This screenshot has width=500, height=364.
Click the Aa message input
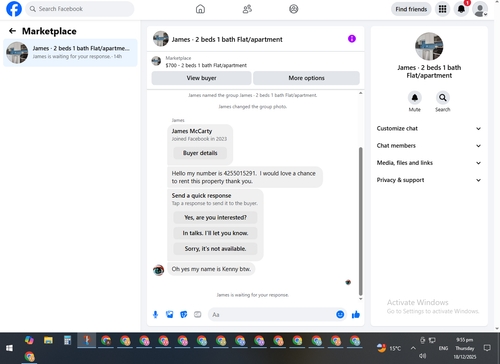point(271,315)
